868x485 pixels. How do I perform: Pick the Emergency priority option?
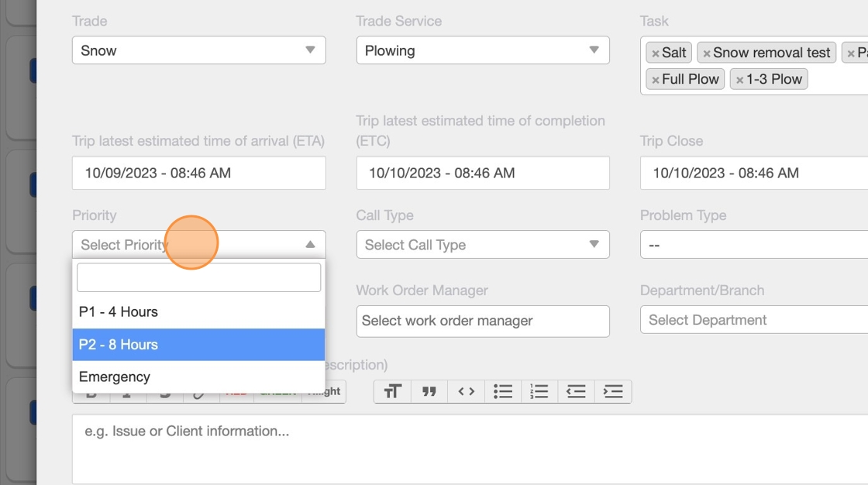(198, 377)
